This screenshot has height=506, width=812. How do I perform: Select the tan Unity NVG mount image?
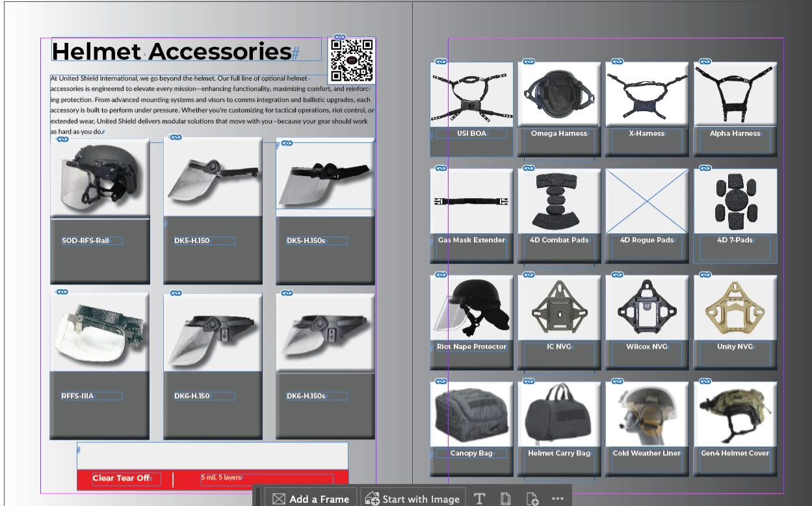[735, 307]
